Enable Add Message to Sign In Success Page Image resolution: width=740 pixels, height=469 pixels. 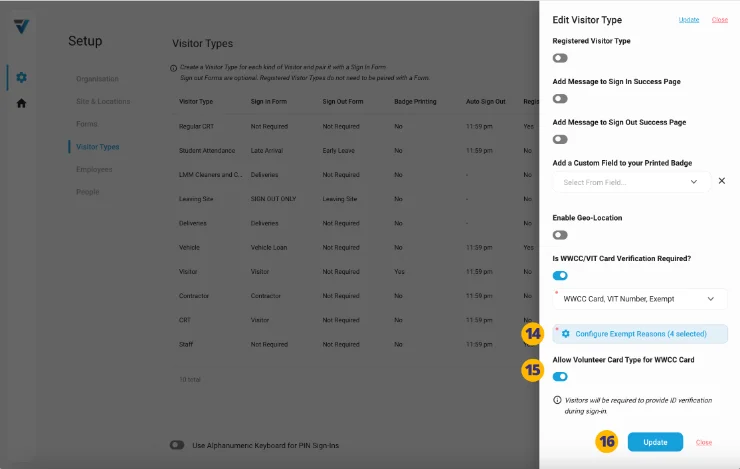pos(560,99)
